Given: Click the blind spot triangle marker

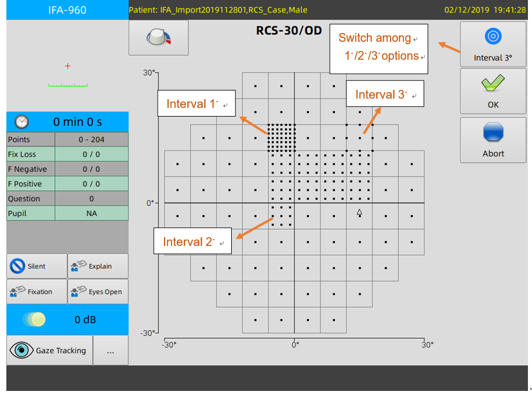Looking at the screenshot, I should point(359,213).
